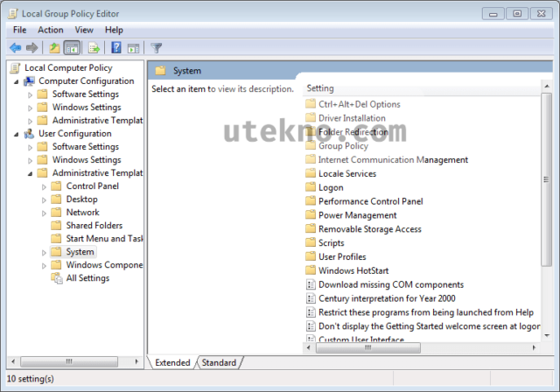
Task: Click the Download missing COM components policy icon
Action: [311, 284]
